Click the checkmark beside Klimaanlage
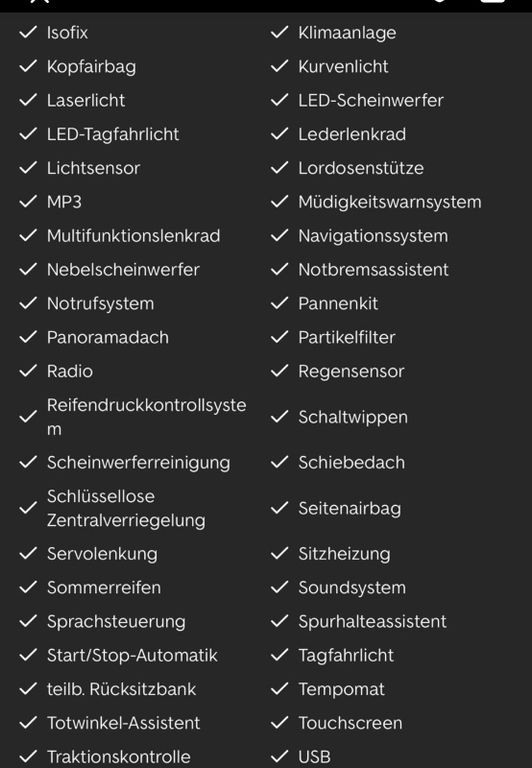 [280, 32]
